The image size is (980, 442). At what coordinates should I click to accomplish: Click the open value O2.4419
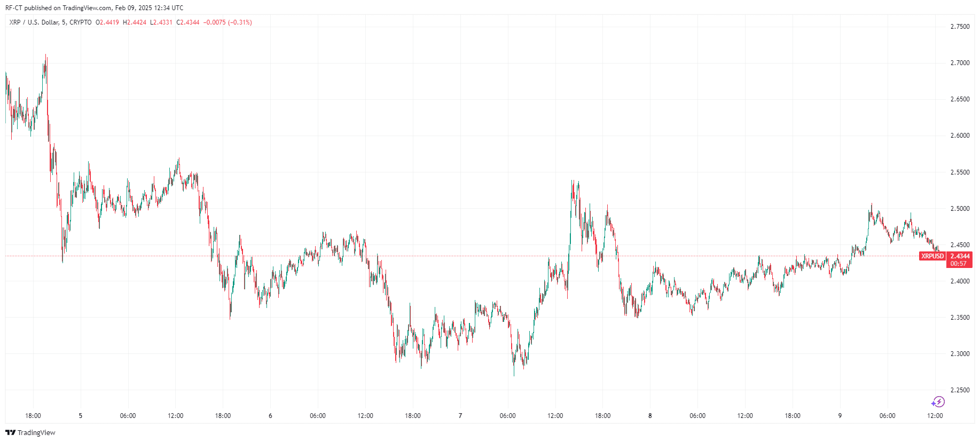[107, 22]
